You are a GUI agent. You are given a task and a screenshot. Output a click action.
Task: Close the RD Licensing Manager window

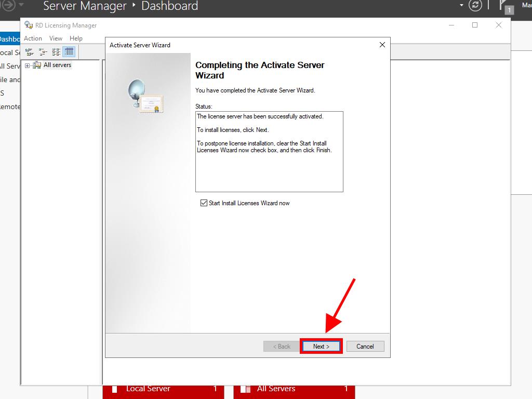click(x=499, y=25)
